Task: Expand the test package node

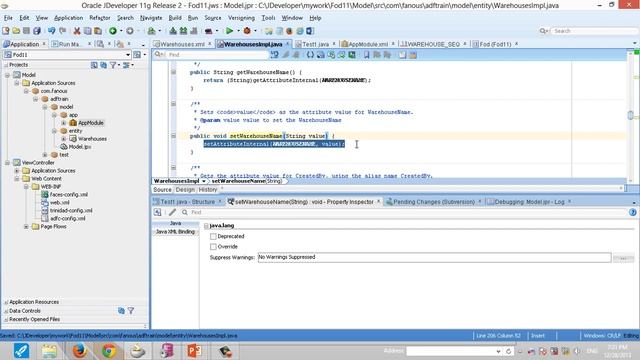Action: click(45, 155)
